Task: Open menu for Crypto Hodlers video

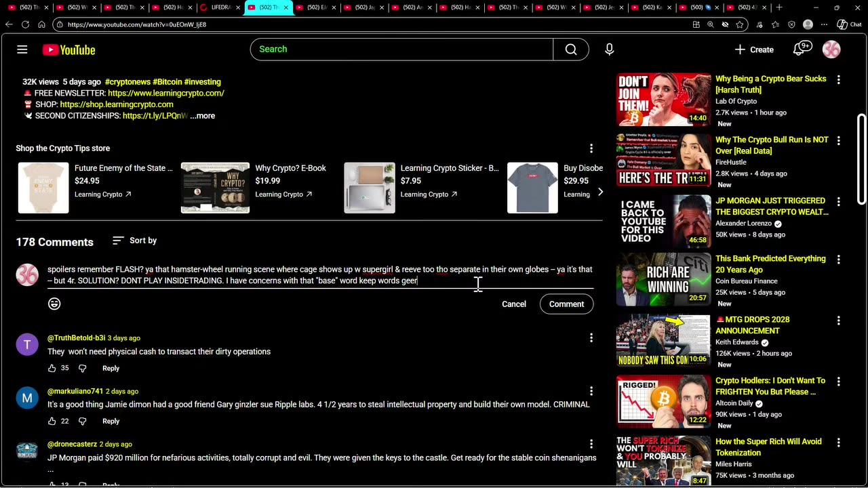Action: point(839,382)
